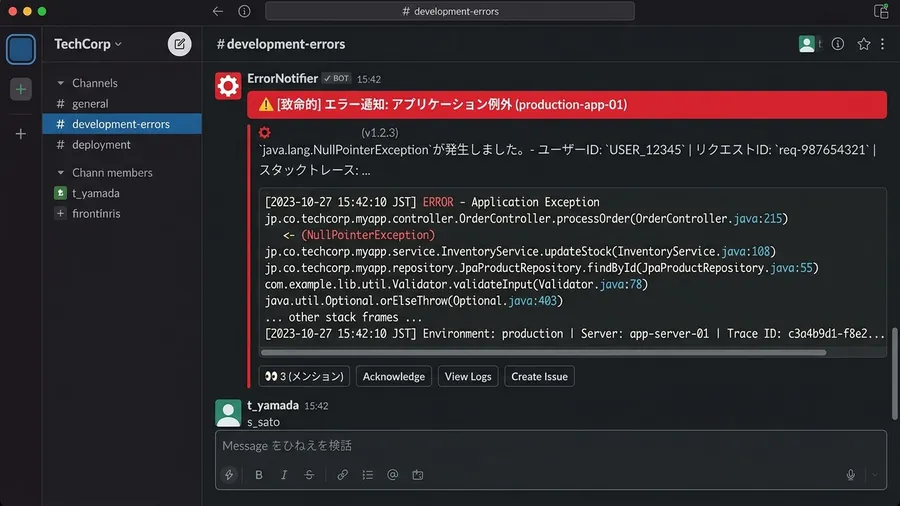Screen dimensions: 900x506
Task: Click the plus icon beside firontinris
Action: (60, 213)
